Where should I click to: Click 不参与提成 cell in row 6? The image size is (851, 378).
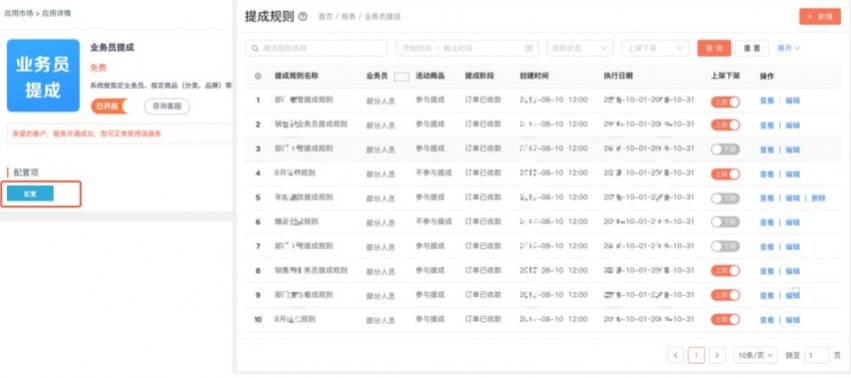(x=434, y=222)
